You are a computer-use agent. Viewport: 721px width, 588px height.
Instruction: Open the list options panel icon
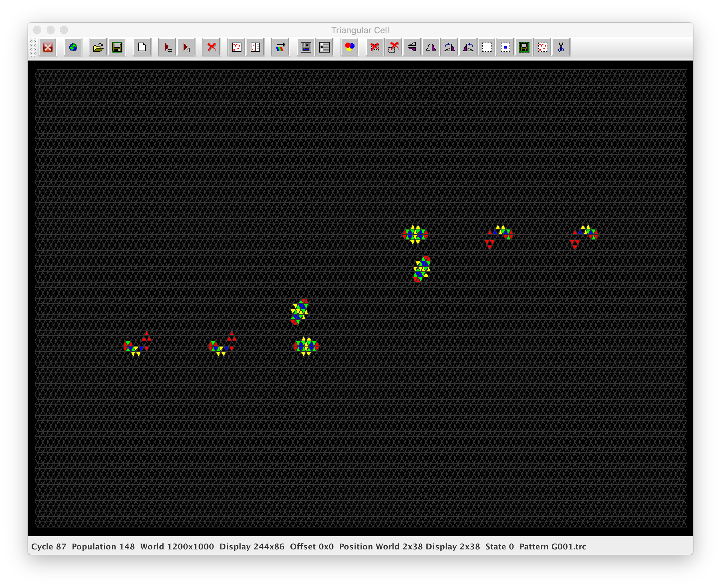324,47
